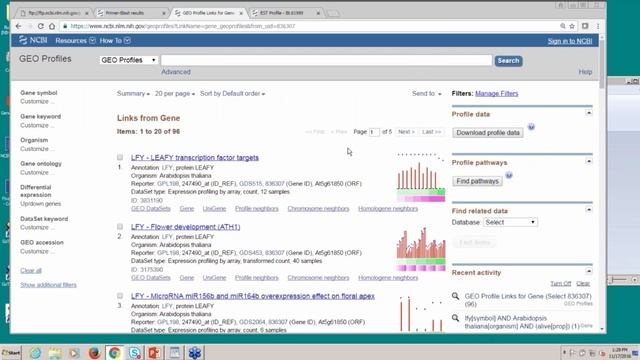Click the help icon next to Find pathways

(509, 176)
